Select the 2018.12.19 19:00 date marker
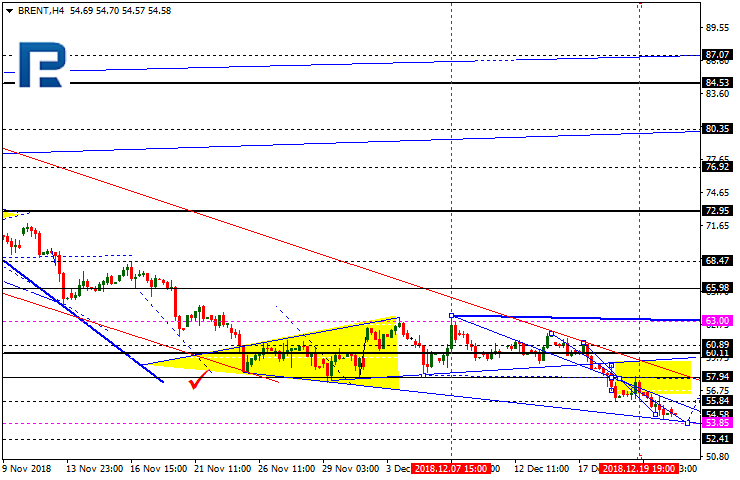740x480 pixels. tap(635, 468)
